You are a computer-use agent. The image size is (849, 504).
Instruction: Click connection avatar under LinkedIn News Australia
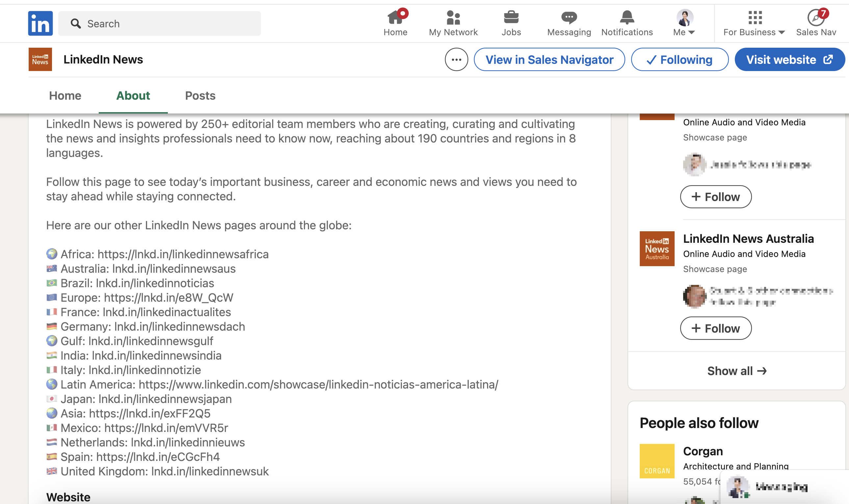[694, 296]
